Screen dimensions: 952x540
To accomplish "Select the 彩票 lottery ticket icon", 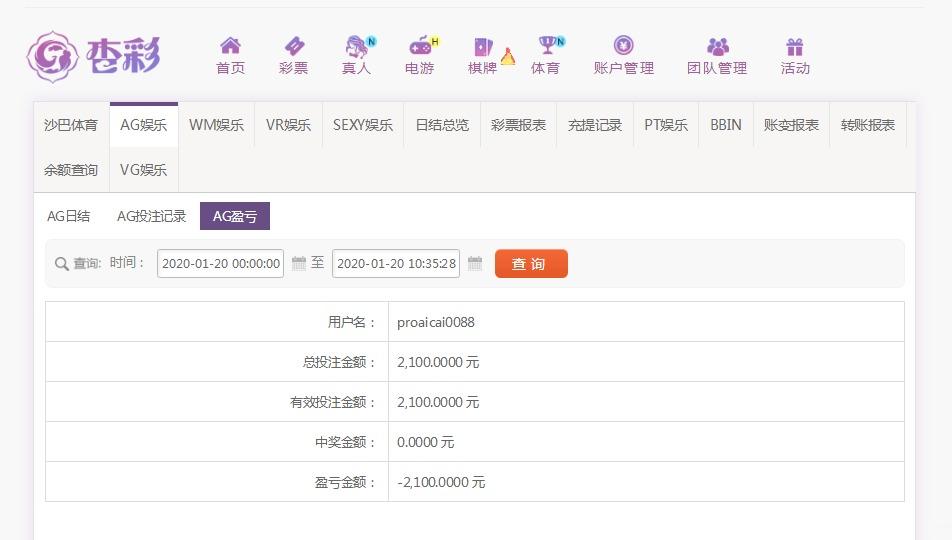I will click(x=294, y=46).
